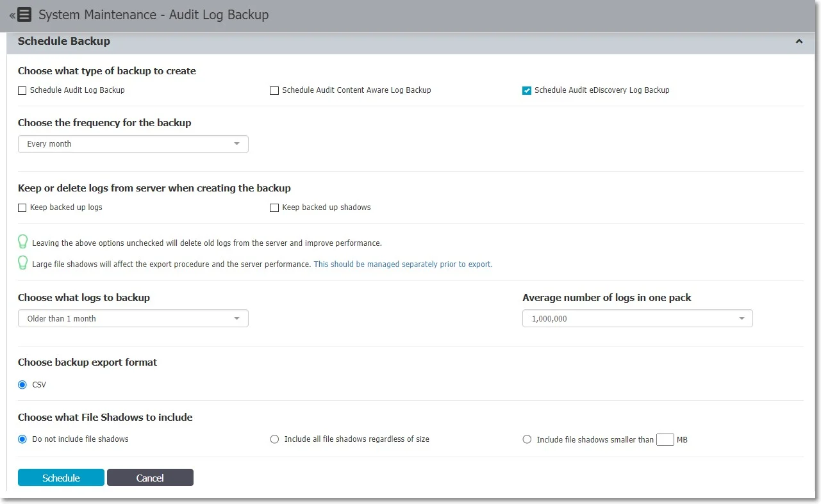Click the Schedule button
The image size is (821, 504).
[x=61, y=478]
